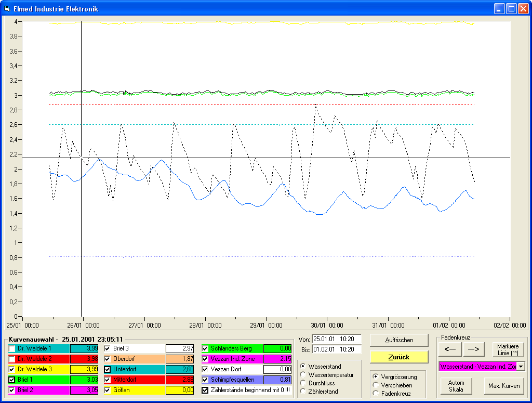Move the crosshair right with arrow button

pos(473,349)
